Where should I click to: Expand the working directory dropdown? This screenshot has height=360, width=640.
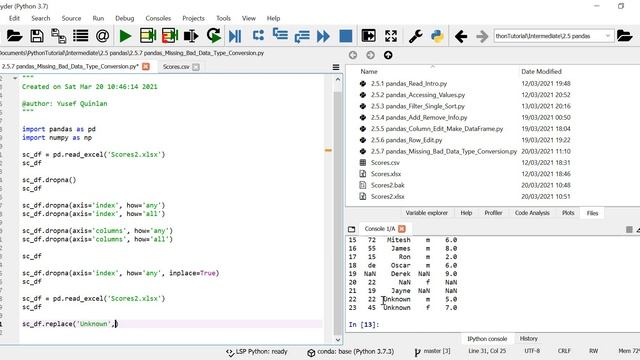pos(608,36)
